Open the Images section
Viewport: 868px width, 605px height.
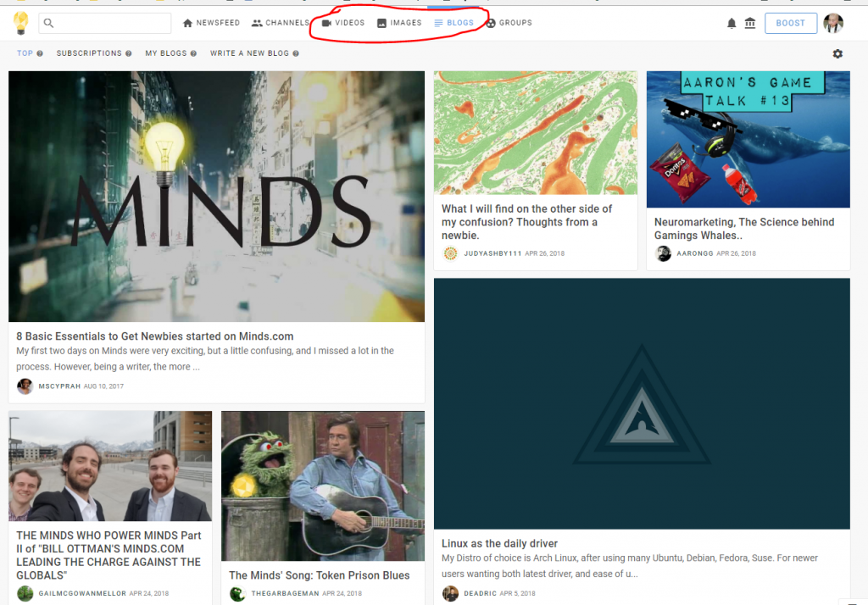(399, 23)
